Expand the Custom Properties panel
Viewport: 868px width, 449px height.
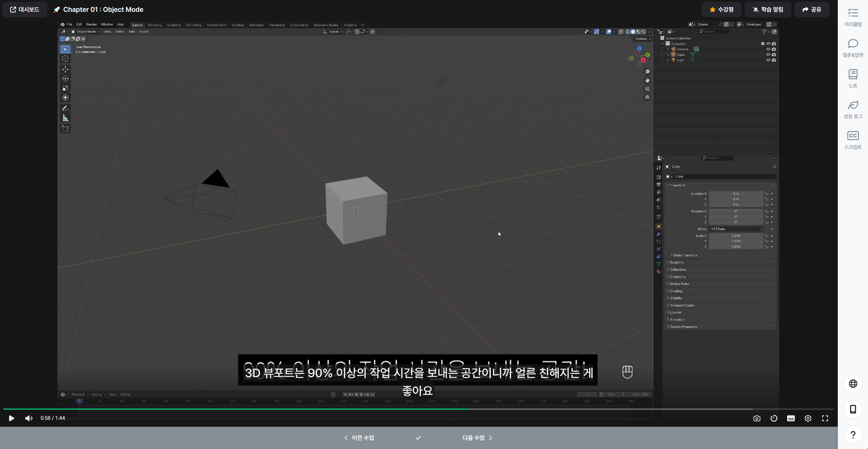tap(683, 327)
